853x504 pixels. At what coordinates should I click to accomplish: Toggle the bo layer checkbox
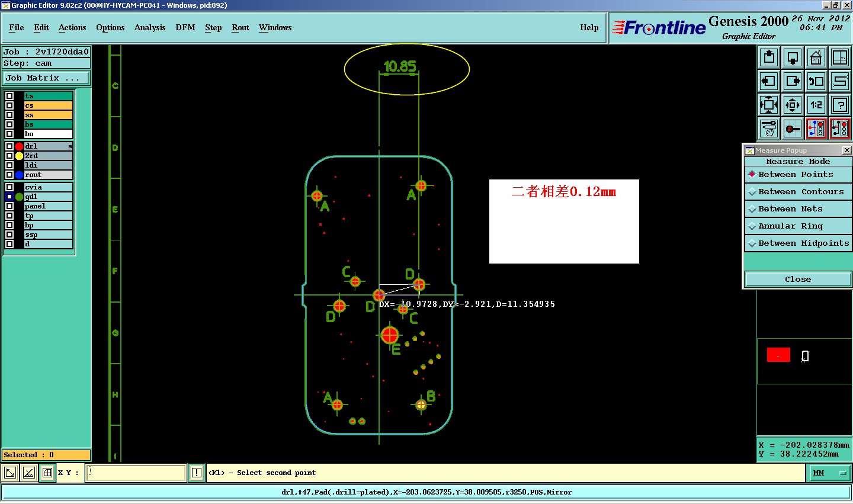9,134
